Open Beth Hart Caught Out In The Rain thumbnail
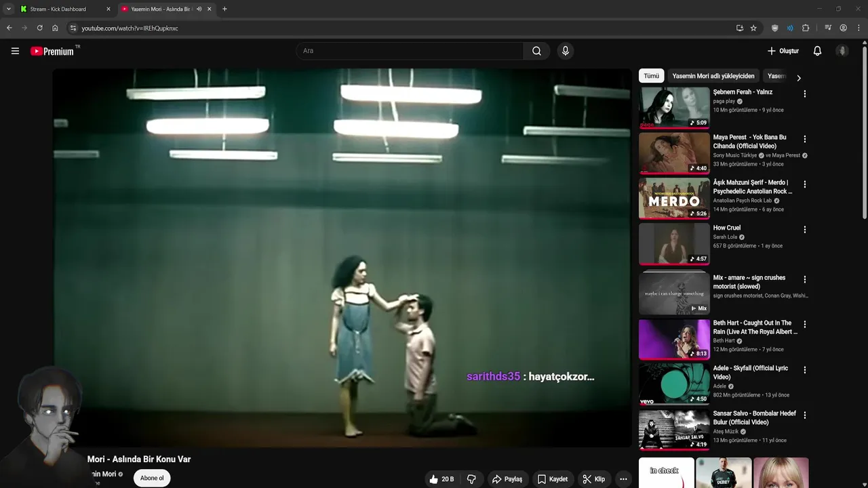Image resolution: width=868 pixels, height=488 pixels. [674, 339]
